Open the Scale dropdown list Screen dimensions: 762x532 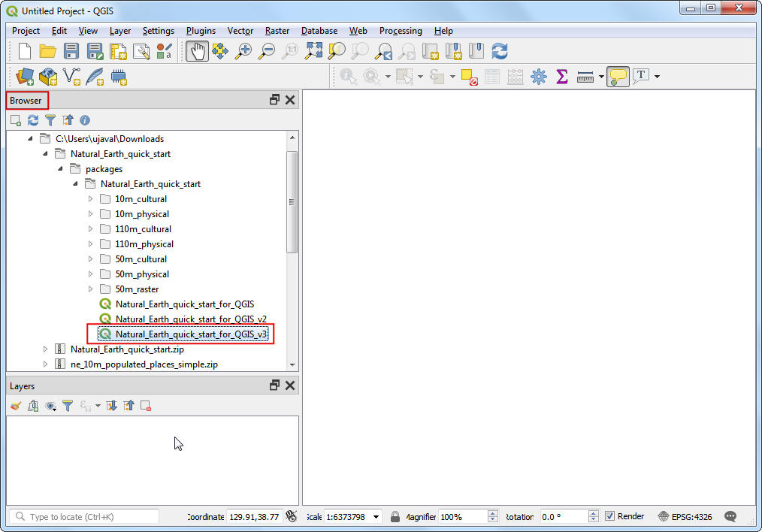click(376, 517)
